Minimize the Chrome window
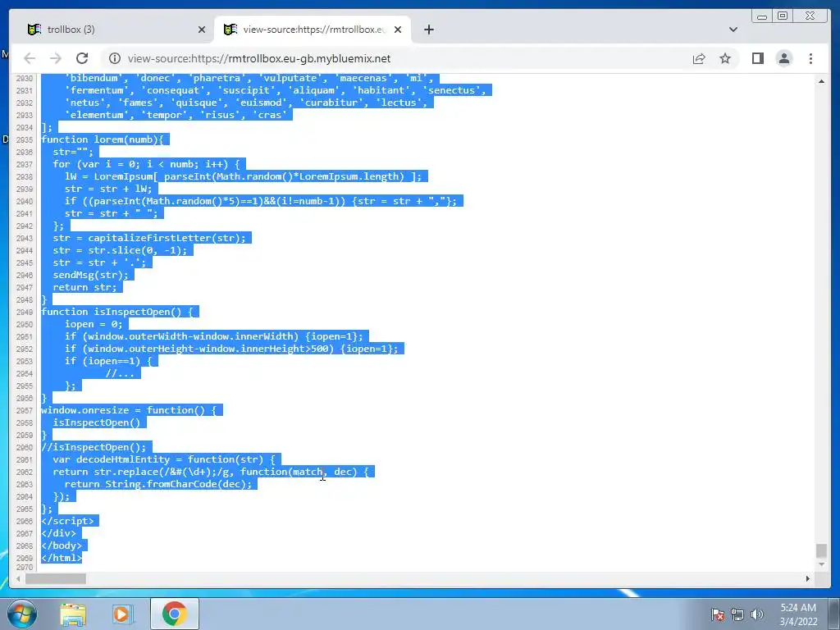Viewport: 840px width, 630px height. [x=762, y=16]
